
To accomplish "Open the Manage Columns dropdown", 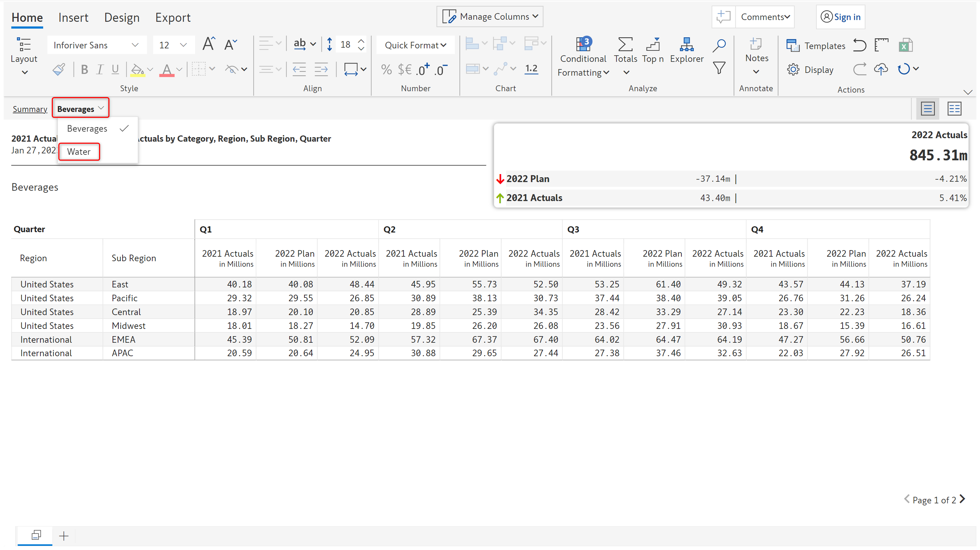I will pyautogui.click(x=489, y=17).
